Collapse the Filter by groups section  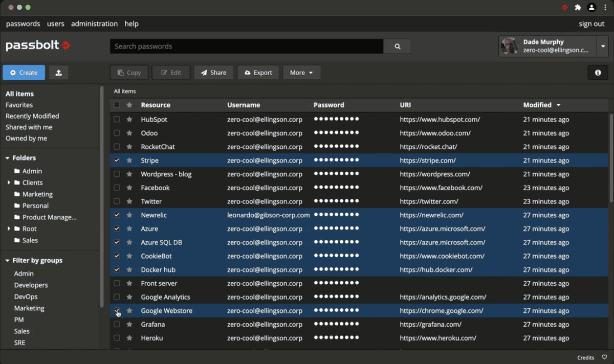[x=8, y=260]
